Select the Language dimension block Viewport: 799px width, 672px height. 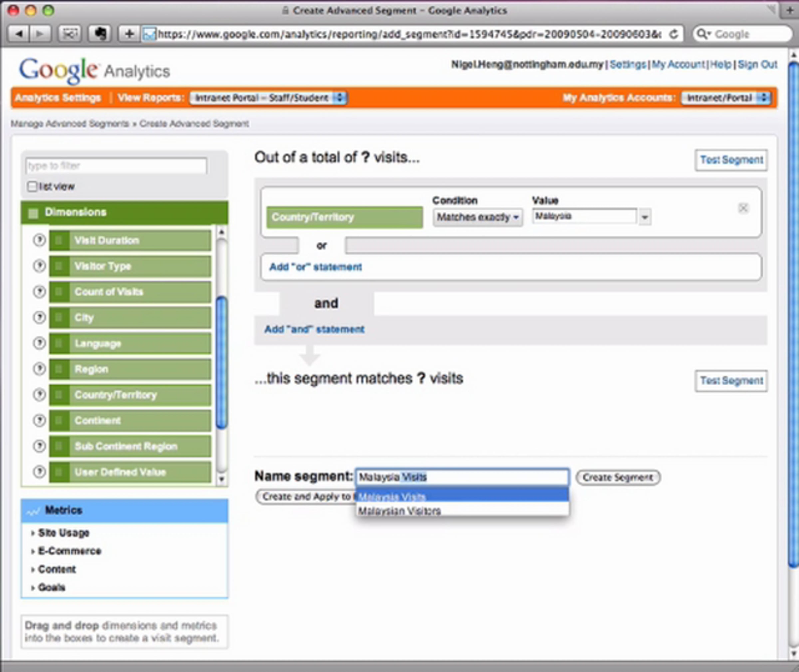(130, 343)
